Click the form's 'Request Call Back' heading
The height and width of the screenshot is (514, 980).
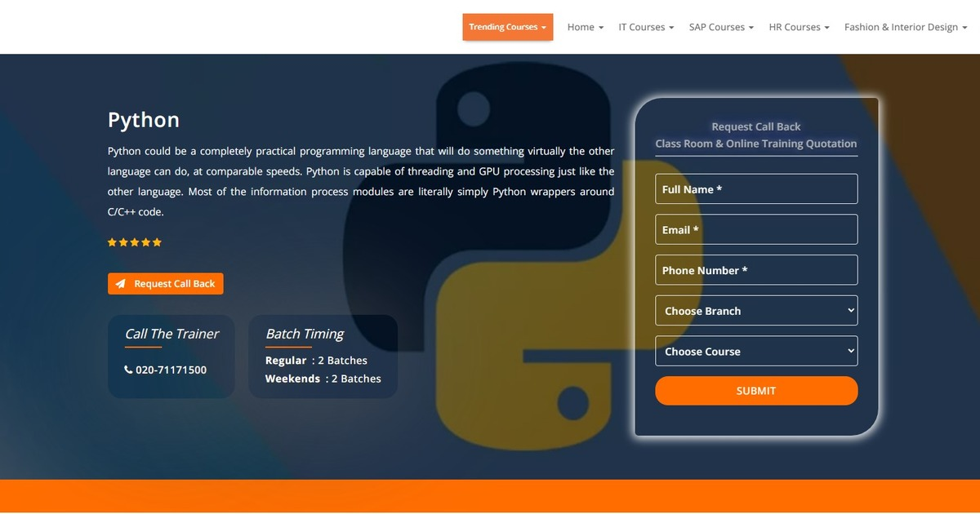(756, 126)
